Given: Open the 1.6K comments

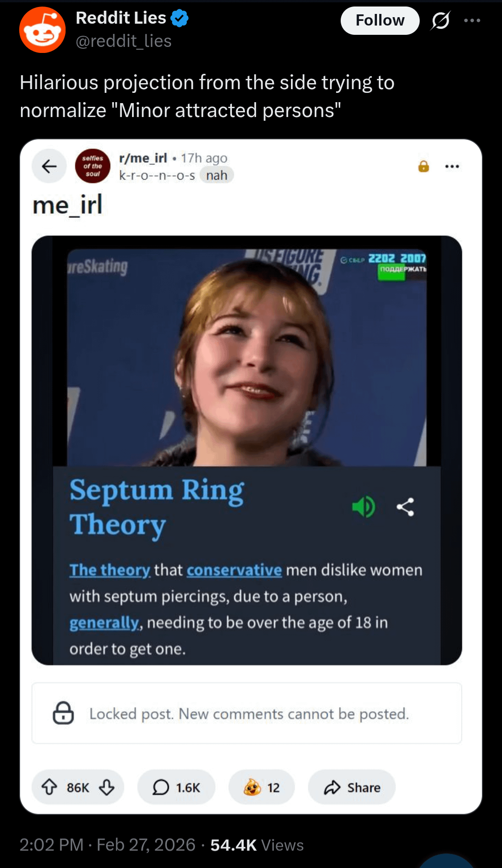Looking at the screenshot, I should pos(176,787).
